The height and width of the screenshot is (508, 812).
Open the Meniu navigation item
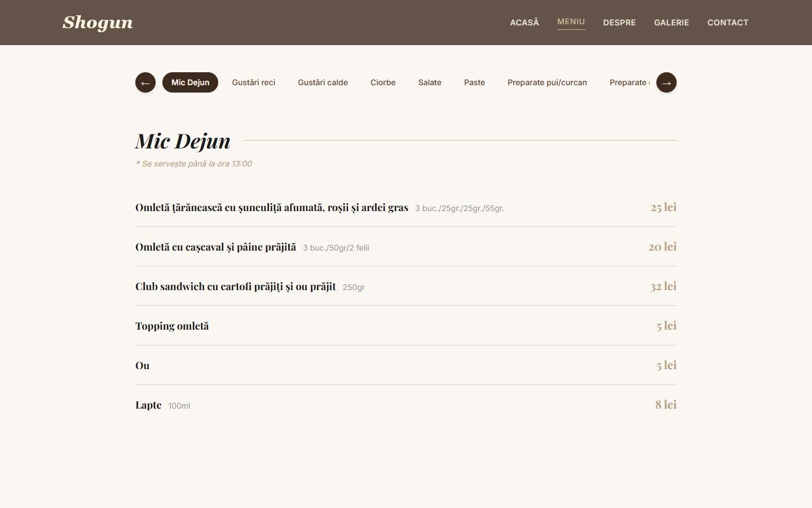point(571,22)
